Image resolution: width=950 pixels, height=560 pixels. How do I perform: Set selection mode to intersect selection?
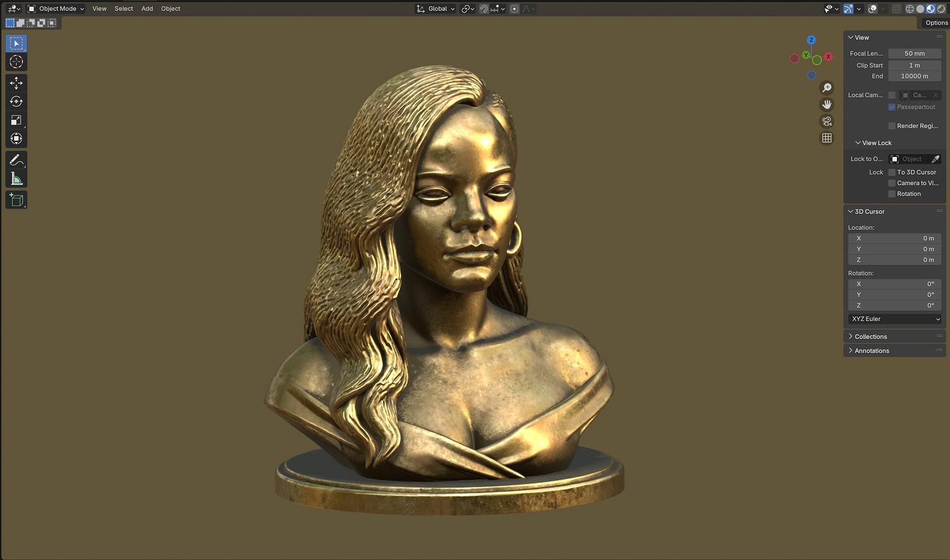pyautogui.click(x=51, y=23)
